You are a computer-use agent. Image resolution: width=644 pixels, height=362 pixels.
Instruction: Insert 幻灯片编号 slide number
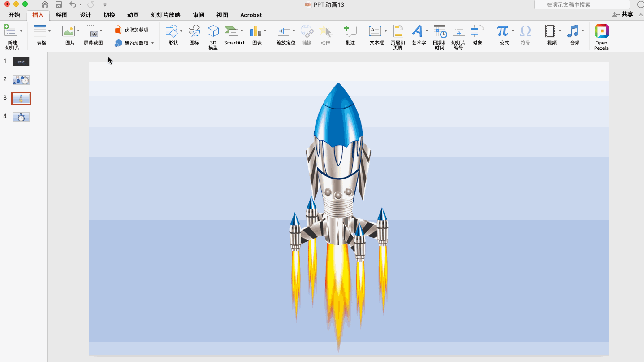click(458, 31)
